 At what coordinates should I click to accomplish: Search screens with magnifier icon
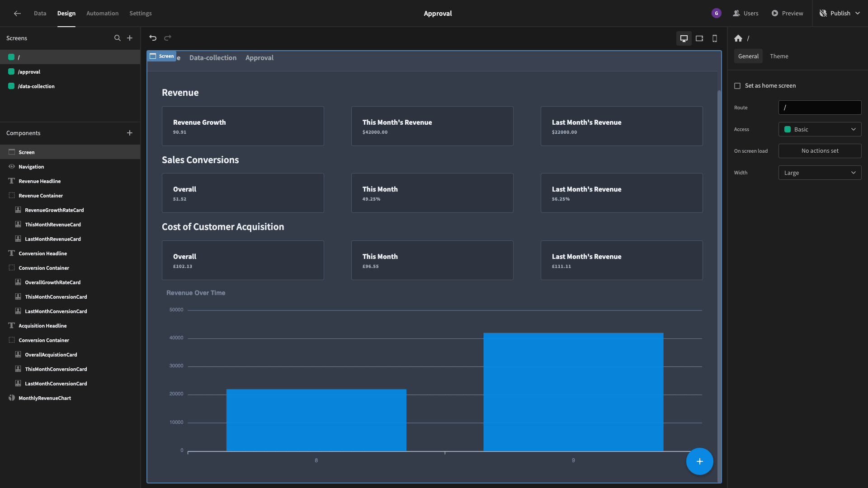pyautogui.click(x=118, y=38)
